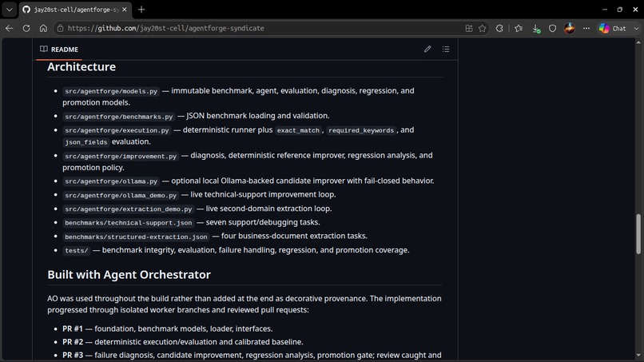Open browser essentials shield icon

[552, 28]
